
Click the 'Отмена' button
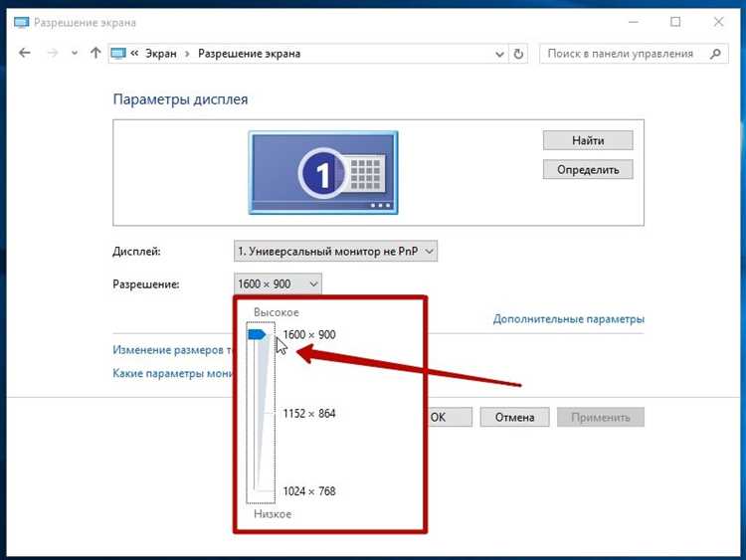click(515, 417)
